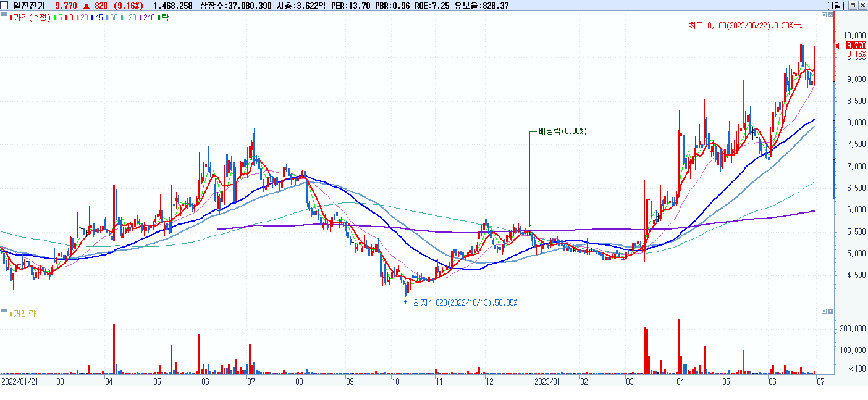The width and height of the screenshot is (868, 400).
Task: Open the [1일] period selector
Action: coord(835,5)
